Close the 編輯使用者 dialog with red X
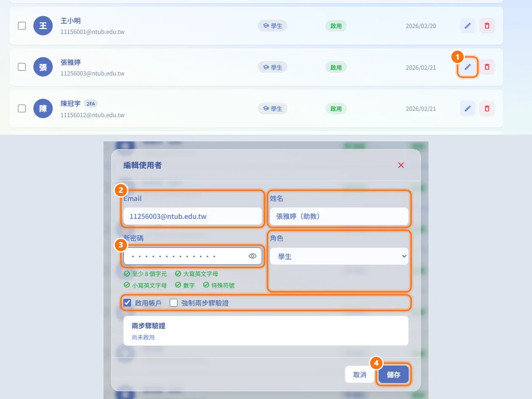Screen dimensions: 532x399 401,165
